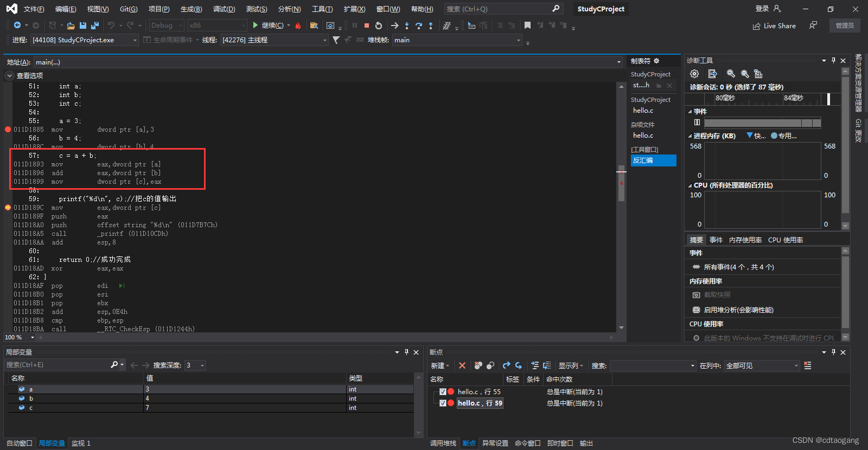Click enable or disable all breakpoints icon
The image size is (868, 450).
(x=490, y=365)
